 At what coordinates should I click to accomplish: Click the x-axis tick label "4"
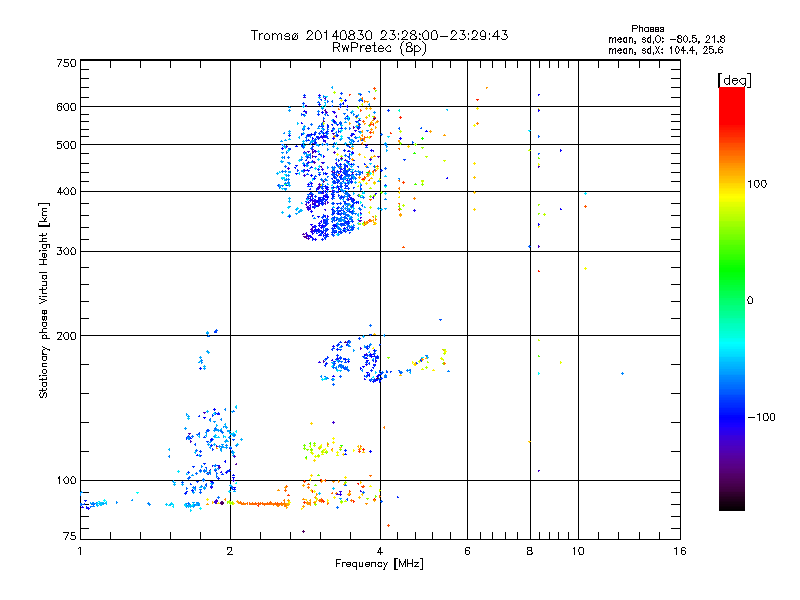coord(380,551)
